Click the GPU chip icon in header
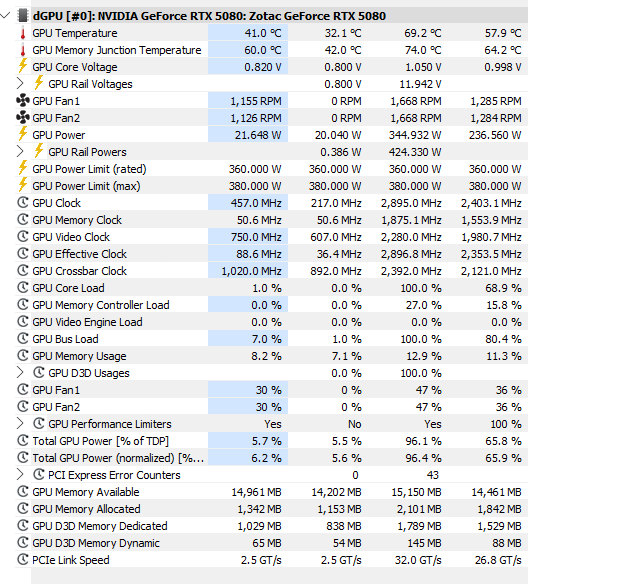Image resolution: width=629 pixels, height=584 pixels. pyautogui.click(x=23, y=16)
